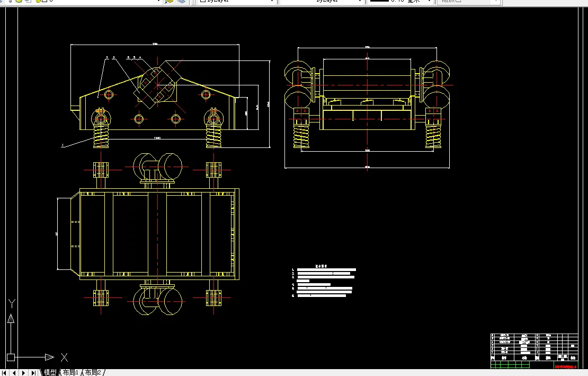Click the previous layout tab arrow
This screenshot has width=588, height=376.
pos(14,373)
